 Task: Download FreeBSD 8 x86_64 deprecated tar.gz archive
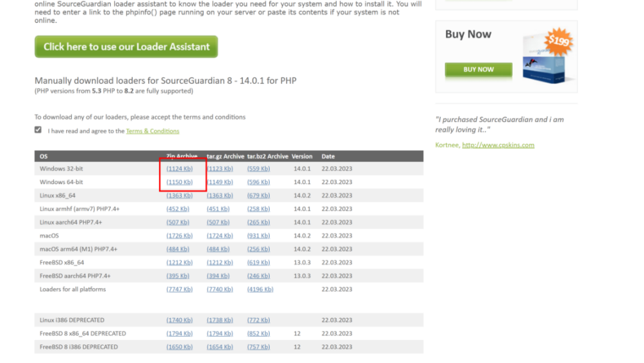220,333
